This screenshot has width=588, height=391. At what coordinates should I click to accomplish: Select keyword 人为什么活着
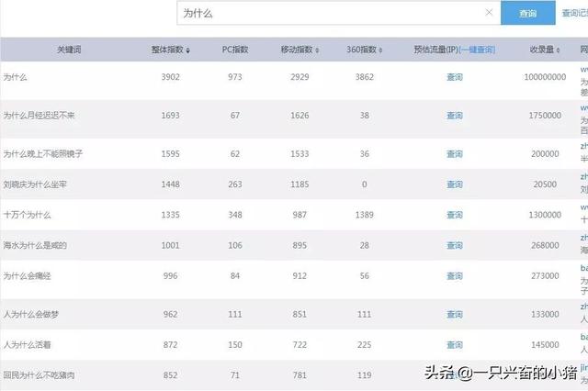coord(27,344)
